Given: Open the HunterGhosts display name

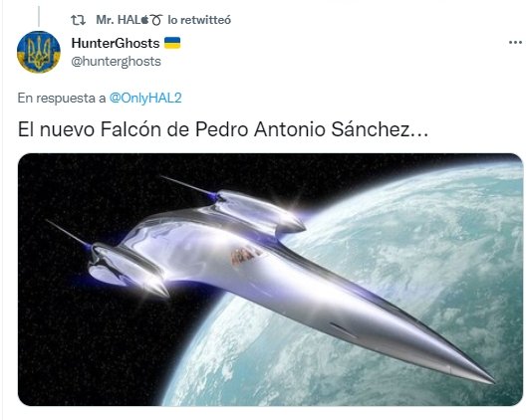Looking at the screenshot, I should pos(116,43).
